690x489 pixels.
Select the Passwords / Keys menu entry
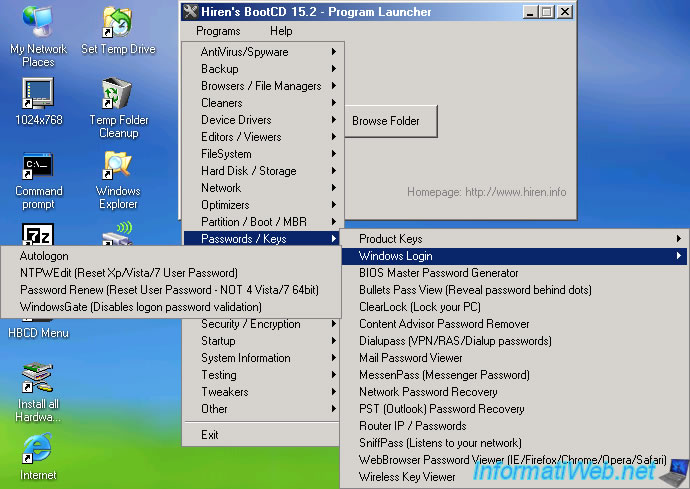[x=262, y=239]
